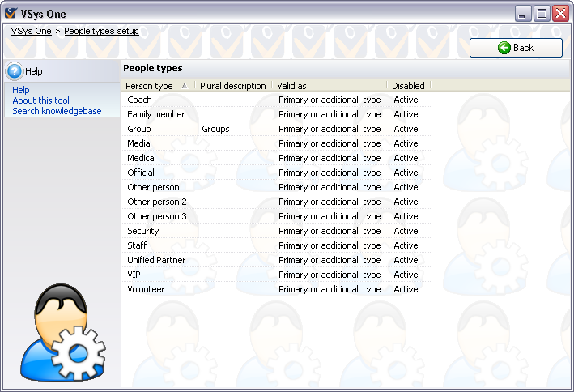Maximize the VSys One window

pyautogui.click(x=542, y=13)
